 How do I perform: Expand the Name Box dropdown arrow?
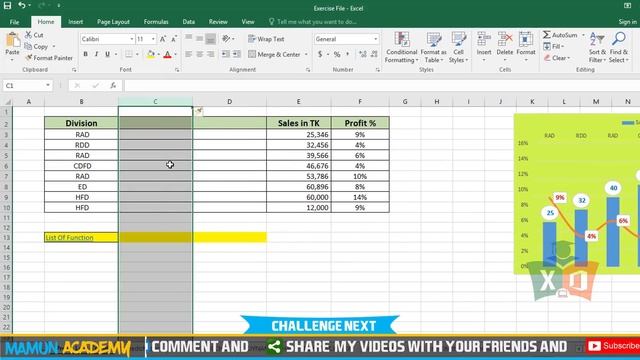pos(48,85)
